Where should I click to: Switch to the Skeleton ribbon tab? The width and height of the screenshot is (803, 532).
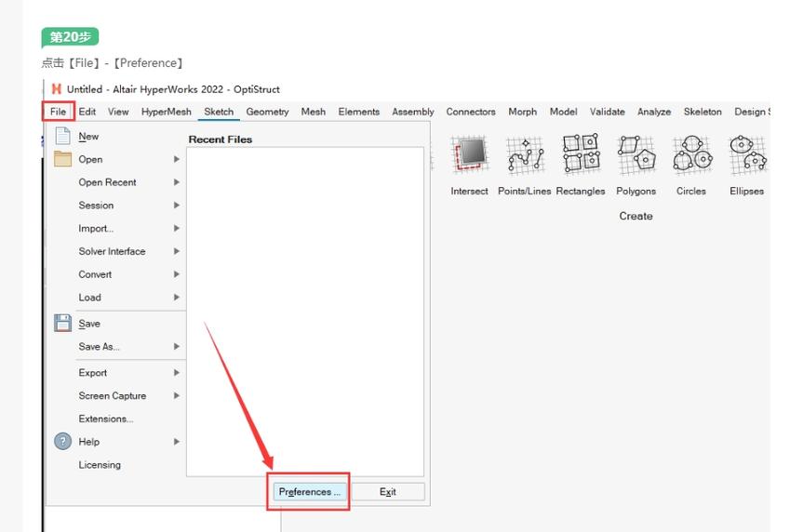click(x=703, y=112)
